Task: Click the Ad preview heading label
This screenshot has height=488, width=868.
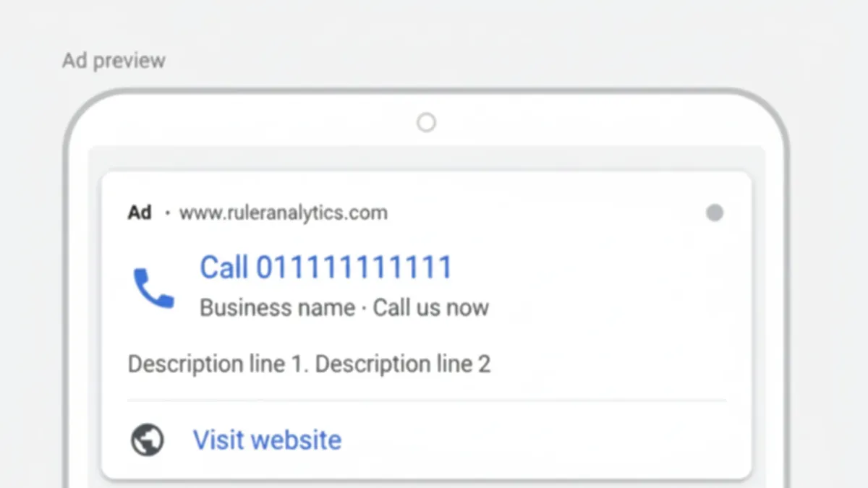Action: pyautogui.click(x=114, y=60)
